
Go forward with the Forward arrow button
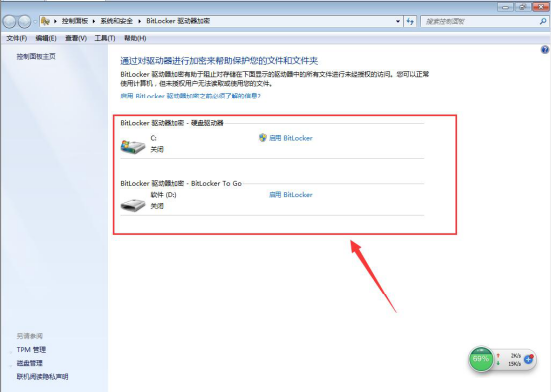tap(24, 22)
